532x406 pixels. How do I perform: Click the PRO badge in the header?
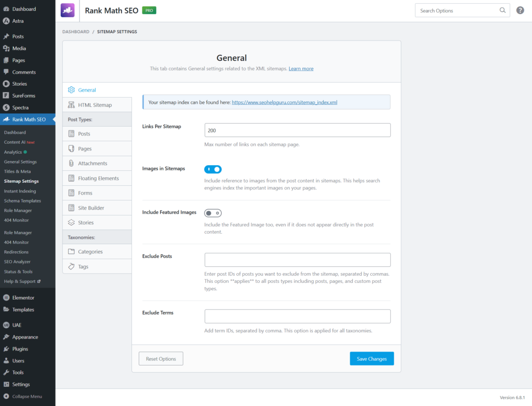(149, 10)
